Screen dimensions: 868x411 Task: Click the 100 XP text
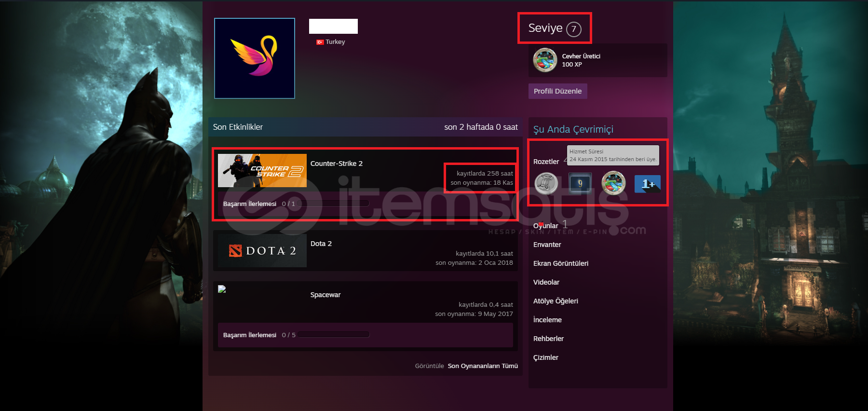point(572,65)
